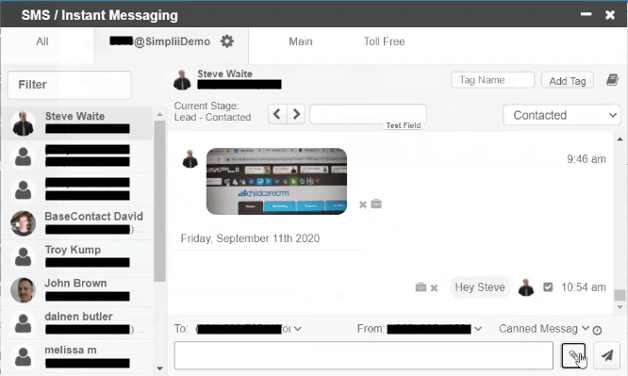The width and height of the screenshot is (628, 376).
Task: Click the 9:46 am timestamp
Action: (586, 159)
